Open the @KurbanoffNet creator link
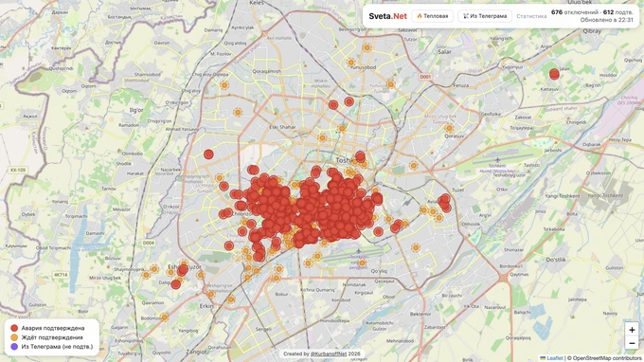 pos(329,353)
